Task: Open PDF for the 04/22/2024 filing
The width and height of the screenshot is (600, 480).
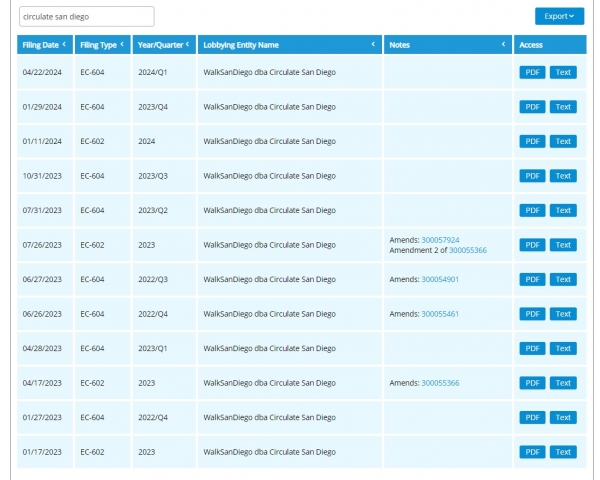Action: [x=532, y=72]
